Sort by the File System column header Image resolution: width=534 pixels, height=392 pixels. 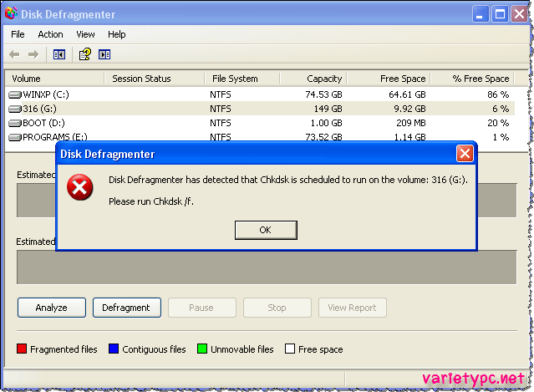click(242, 79)
